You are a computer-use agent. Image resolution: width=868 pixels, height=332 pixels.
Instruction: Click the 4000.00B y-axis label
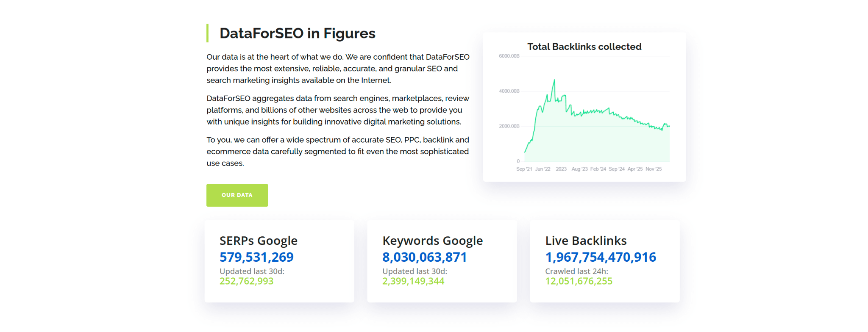point(509,91)
